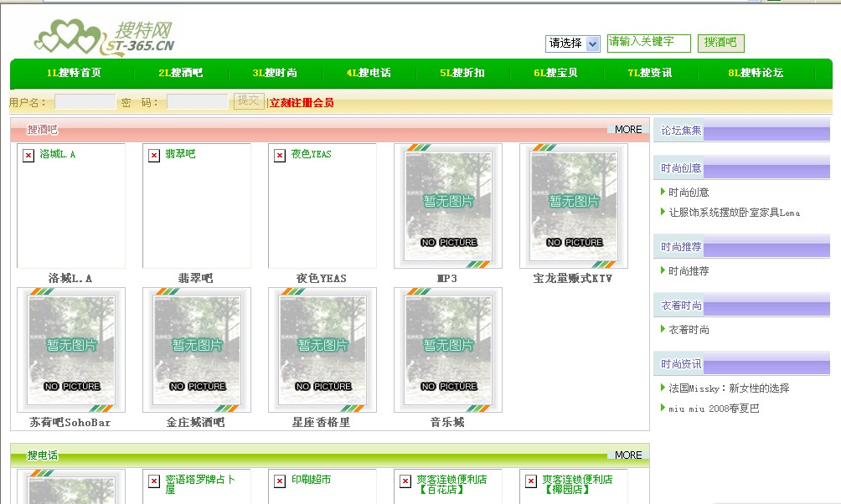Click the 时尚推荐 sidebar heading
Viewport: 841px width, 504px height.
pos(681,247)
